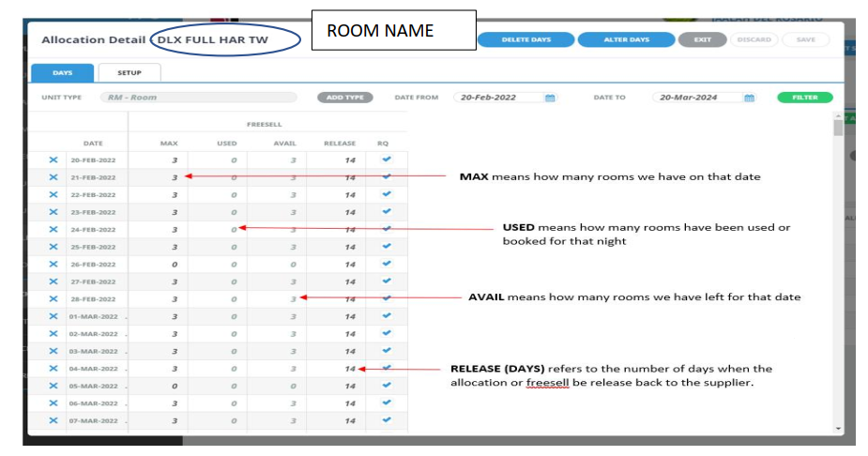
Task: Switch to the Days tab
Action: pyautogui.click(x=62, y=72)
